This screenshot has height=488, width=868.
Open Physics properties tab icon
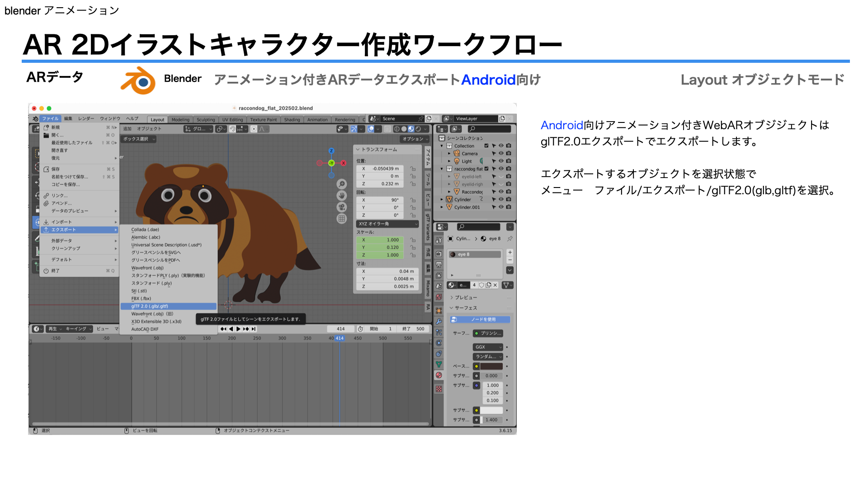439,343
